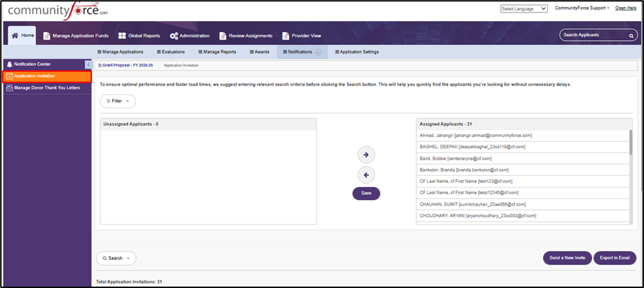The image size is (644, 288).
Task: Open Manage Donor Thank You Letters
Action: coord(47,88)
